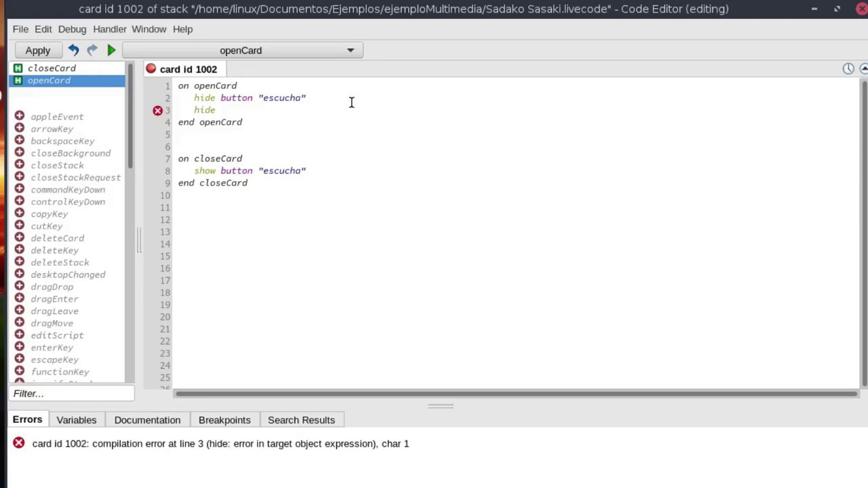
Task: Add the functionKey handler via its plus icon
Action: [20, 371]
